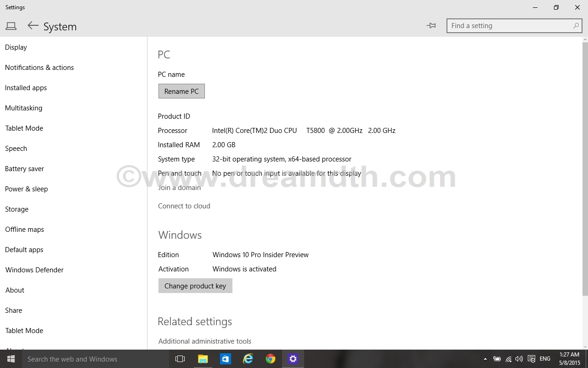The image size is (588, 368).
Task: Choose Power & sleep in sidebar
Action: click(x=26, y=189)
